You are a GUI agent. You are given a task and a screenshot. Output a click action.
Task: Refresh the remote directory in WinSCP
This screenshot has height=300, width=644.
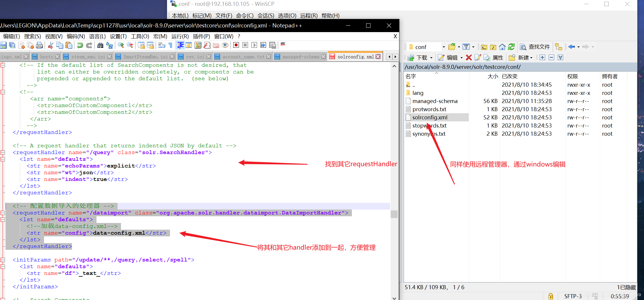pos(511,47)
